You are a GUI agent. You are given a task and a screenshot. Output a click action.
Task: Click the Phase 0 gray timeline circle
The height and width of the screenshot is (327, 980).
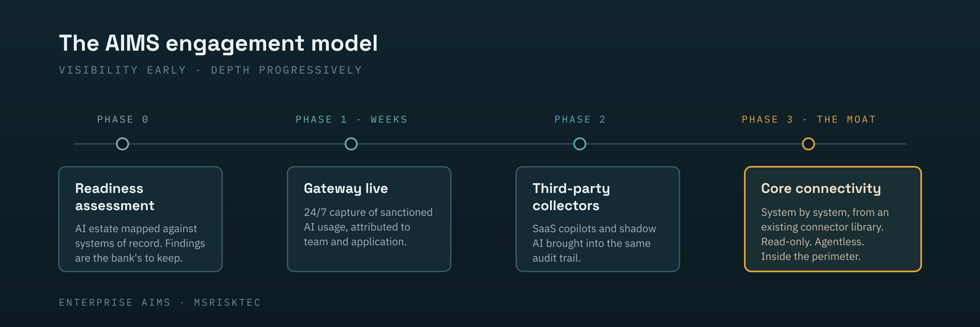click(122, 144)
